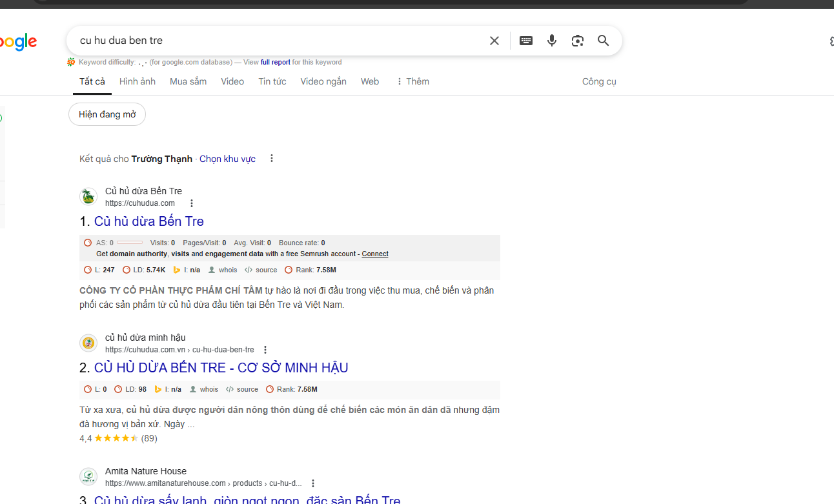This screenshot has width=834, height=504.
Task: Click the L: 0 metric in second result
Action: [96, 390]
